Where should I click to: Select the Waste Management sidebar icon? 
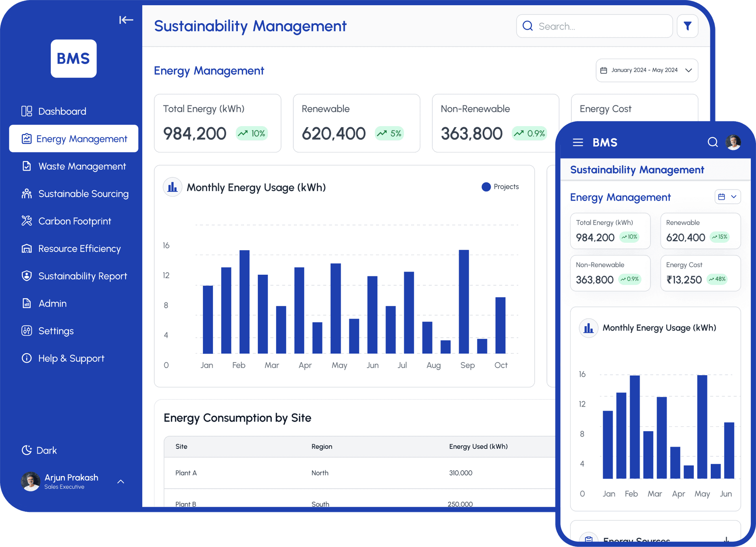pyautogui.click(x=26, y=166)
